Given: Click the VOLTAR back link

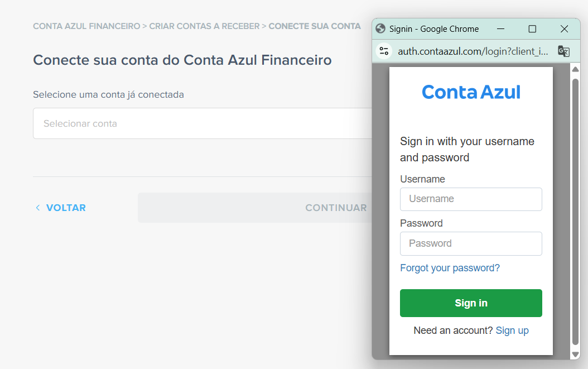Looking at the screenshot, I should tap(66, 208).
